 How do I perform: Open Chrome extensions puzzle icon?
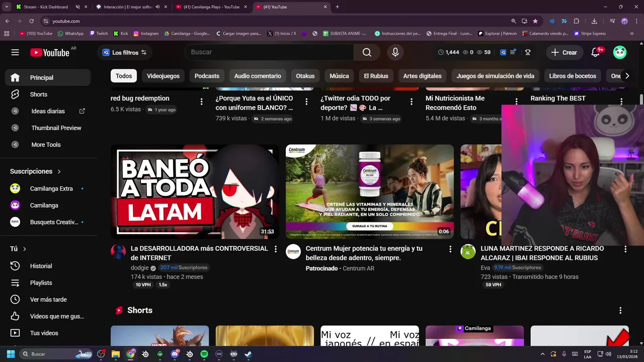pos(577,21)
